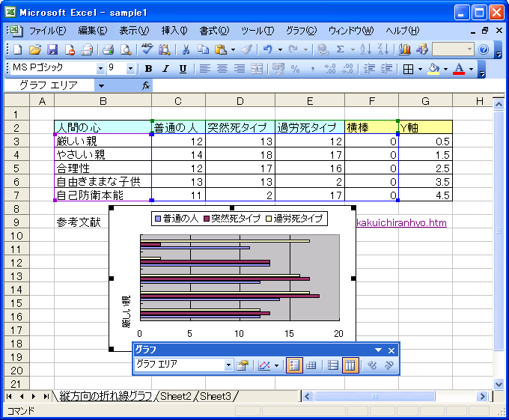Open Print Preview icon

[126, 49]
